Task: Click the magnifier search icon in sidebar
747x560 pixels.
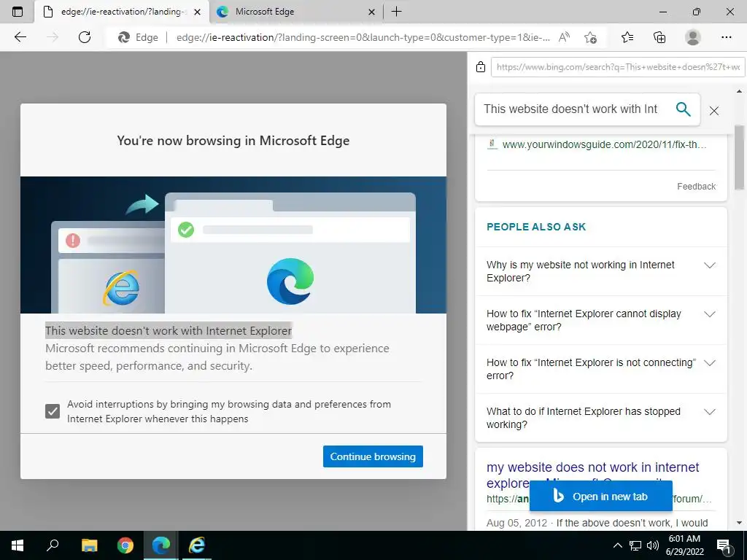Action: (x=683, y=109)
